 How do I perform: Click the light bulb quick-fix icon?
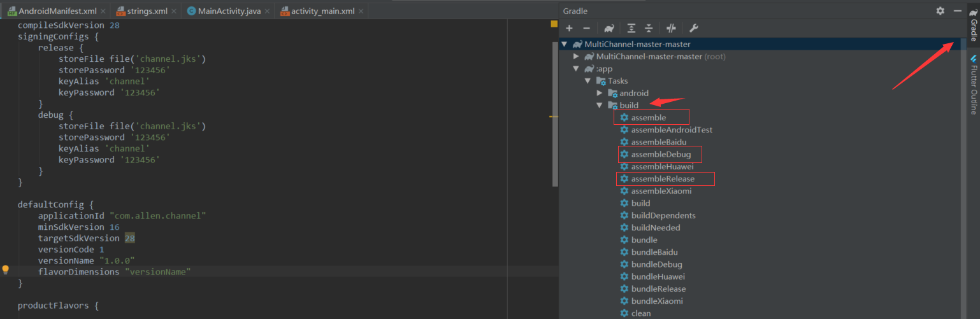[x=6, y=270]
